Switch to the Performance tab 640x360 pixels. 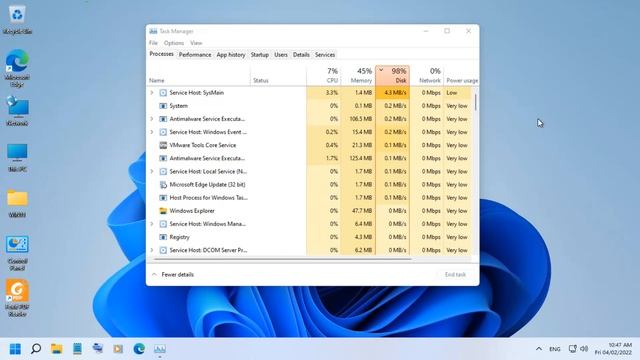pos(195,55)
